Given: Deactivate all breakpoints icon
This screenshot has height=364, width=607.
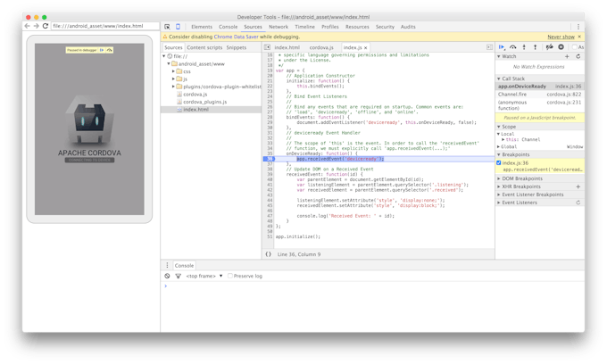Looking at the screenshot, I should pyautogui.click(x=549, y=47).
